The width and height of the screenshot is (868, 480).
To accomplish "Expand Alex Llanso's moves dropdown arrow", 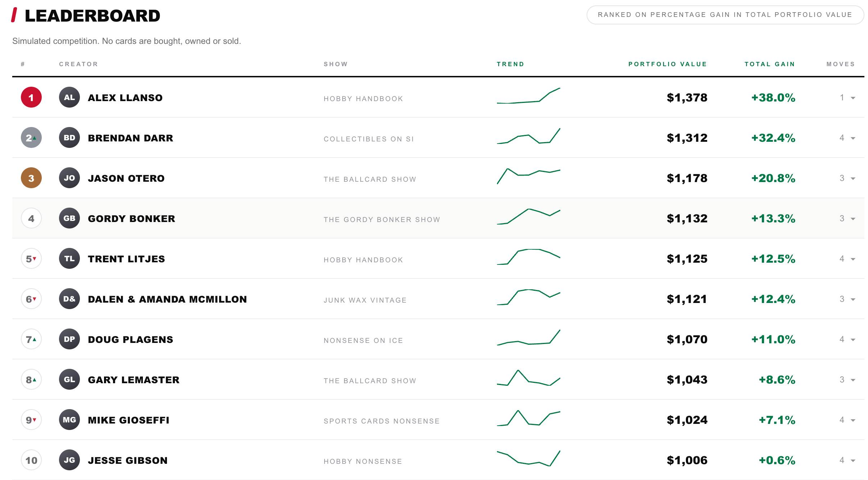I will coord(853,98).
